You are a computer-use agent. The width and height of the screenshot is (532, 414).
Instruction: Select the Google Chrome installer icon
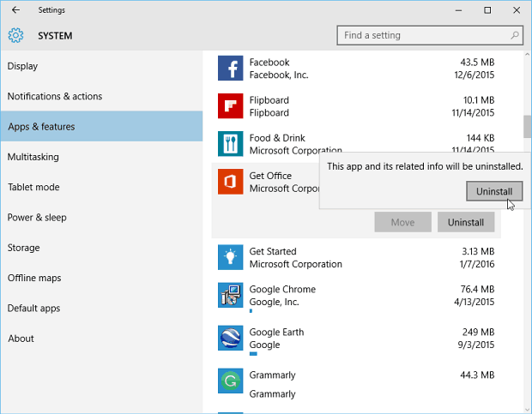pyautogui.click(x=230, y=295)
